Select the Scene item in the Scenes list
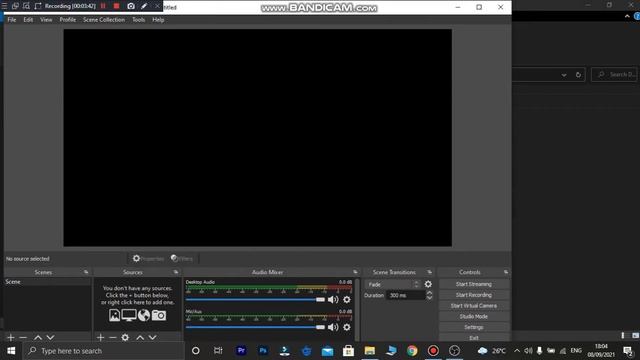The image size is (640, 360). 47,282
